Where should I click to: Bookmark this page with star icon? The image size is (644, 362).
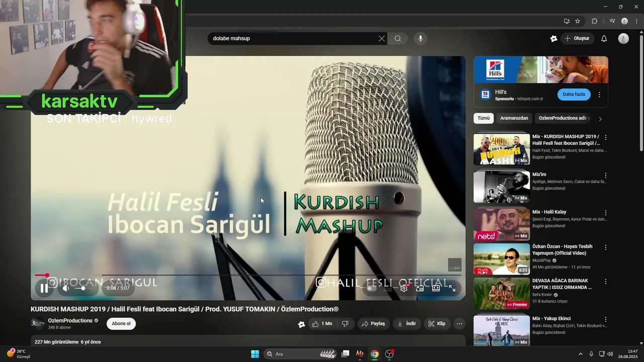pyautogui.click(x=578, y=21)
